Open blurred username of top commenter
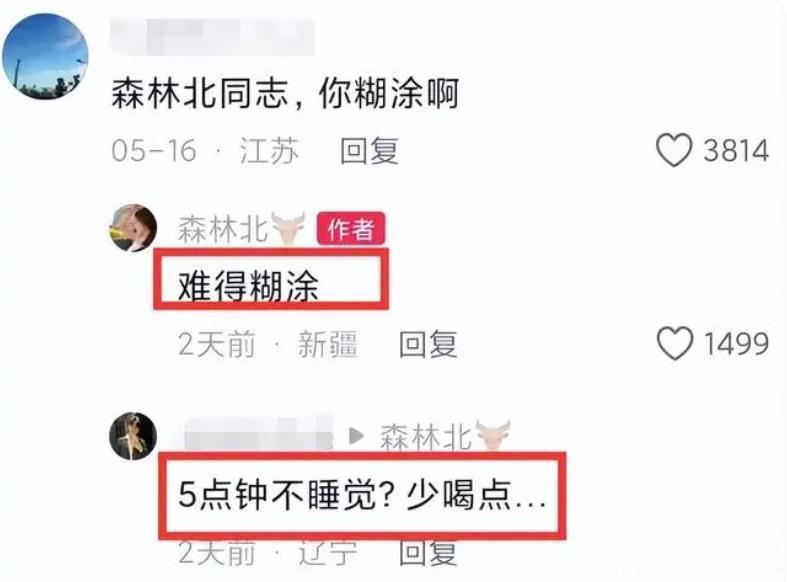The image size is (787, 582). (x=213, y=36)
